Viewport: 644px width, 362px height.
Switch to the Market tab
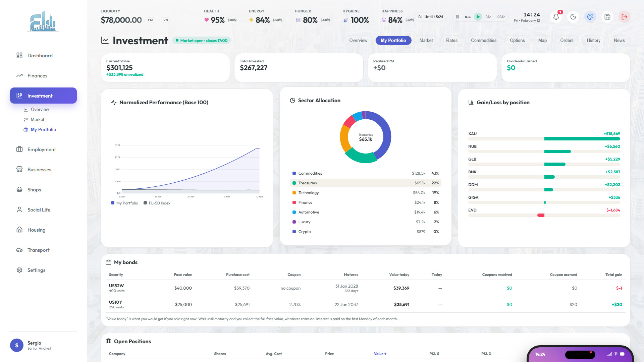coord(426,41)
